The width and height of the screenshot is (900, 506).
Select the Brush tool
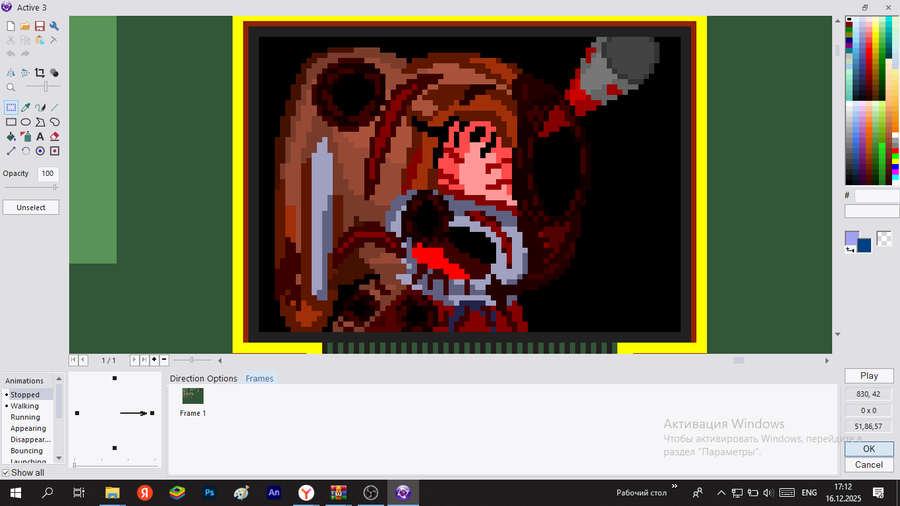pyautogui.click(x=40, y=107)
